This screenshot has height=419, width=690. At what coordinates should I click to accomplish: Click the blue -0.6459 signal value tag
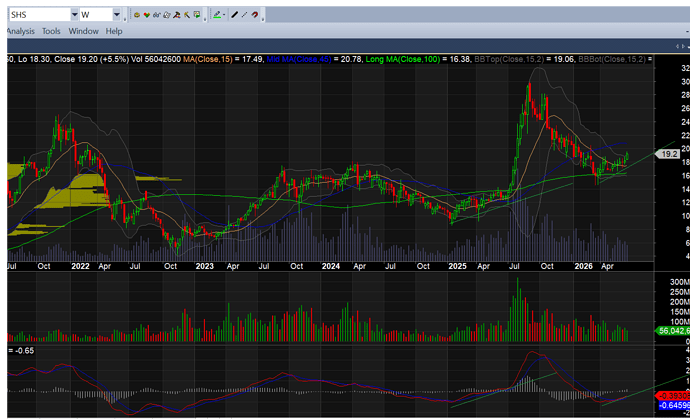[674, 405]
